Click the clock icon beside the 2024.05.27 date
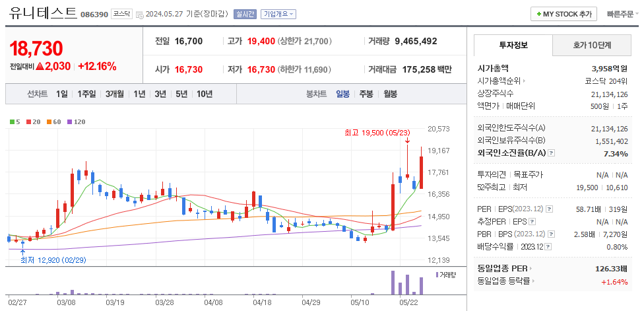The image size is (644, 311). [140, 15]
